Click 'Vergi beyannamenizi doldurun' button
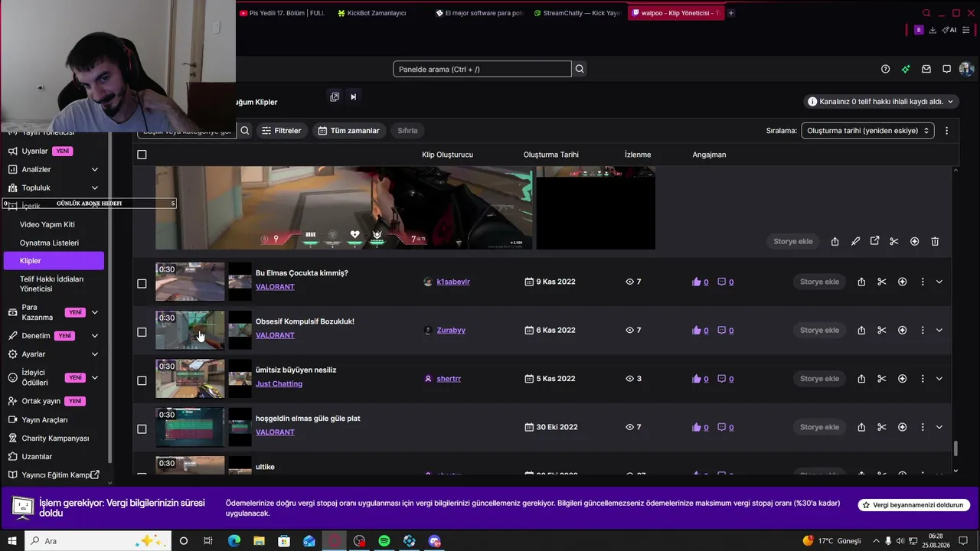Viewport: 980px width, 551px height. click(x=914, y=505)
